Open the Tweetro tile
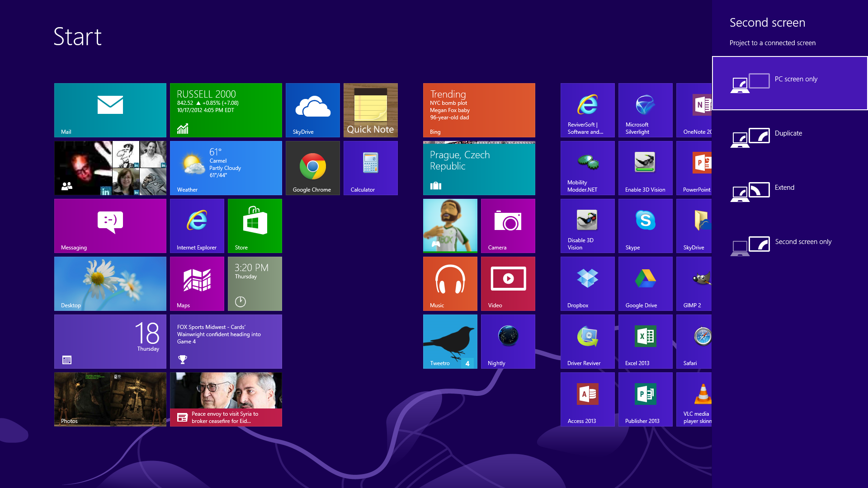Screen dimensions: 868x488 (x=450, y=342)
